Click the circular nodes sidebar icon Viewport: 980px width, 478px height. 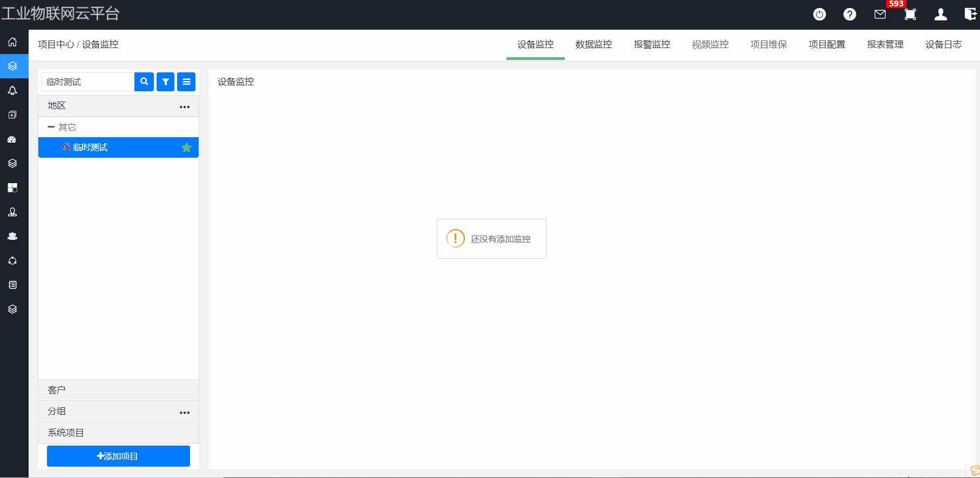pos(12,260)
